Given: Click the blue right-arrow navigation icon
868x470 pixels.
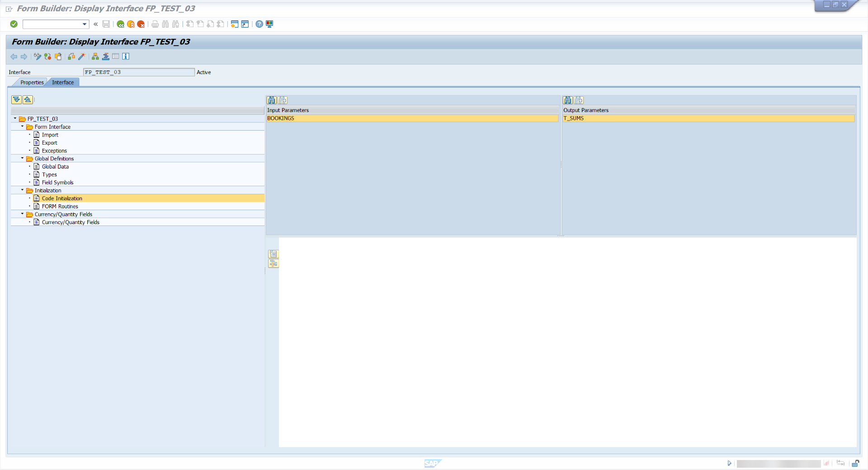Looking at the screenshot, I should (x=24, y=56).
